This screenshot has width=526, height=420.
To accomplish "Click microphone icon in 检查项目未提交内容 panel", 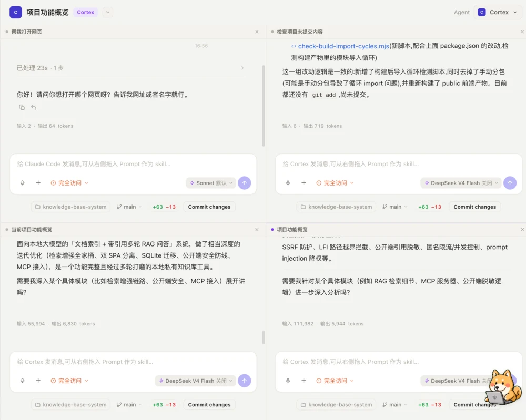I will [x=288, y=183].
